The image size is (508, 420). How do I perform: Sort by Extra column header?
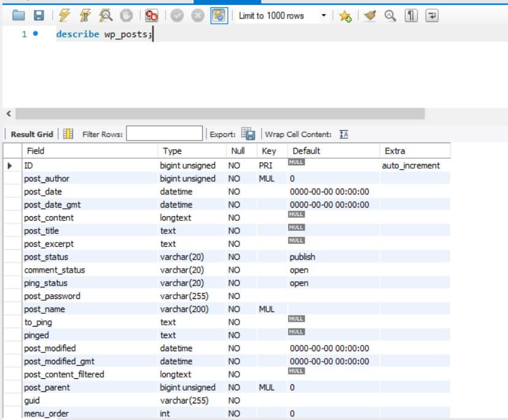[x=415, y=151]
